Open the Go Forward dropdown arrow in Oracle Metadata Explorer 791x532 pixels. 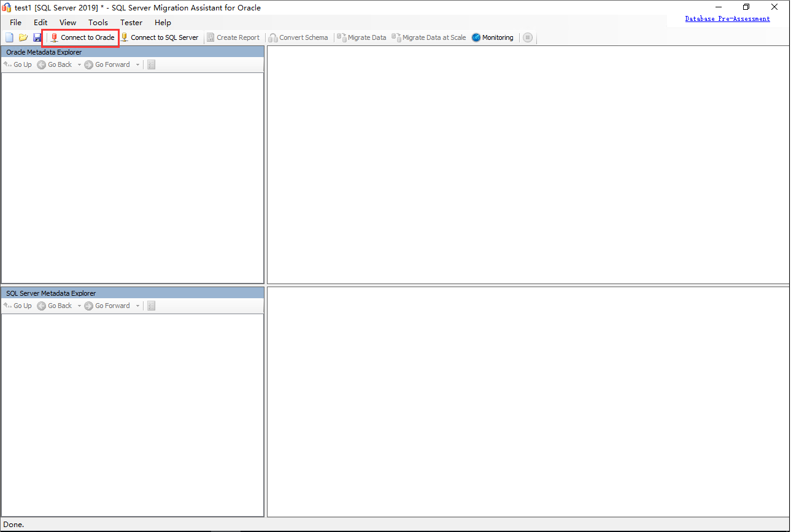[x=137, y=64]
